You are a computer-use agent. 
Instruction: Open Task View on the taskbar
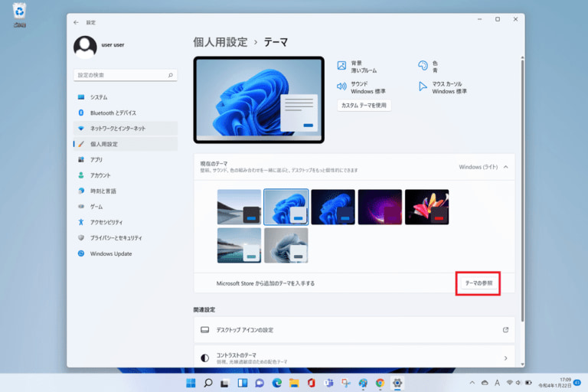click(x=225, y=383)
